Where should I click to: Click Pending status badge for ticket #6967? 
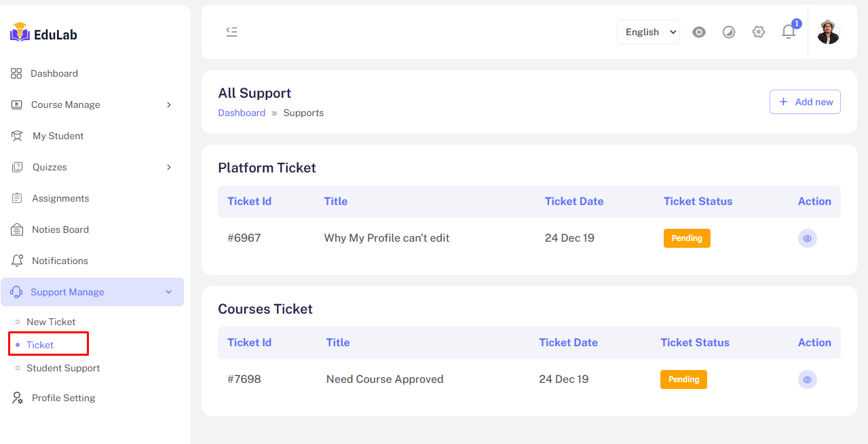coord(687,238)
